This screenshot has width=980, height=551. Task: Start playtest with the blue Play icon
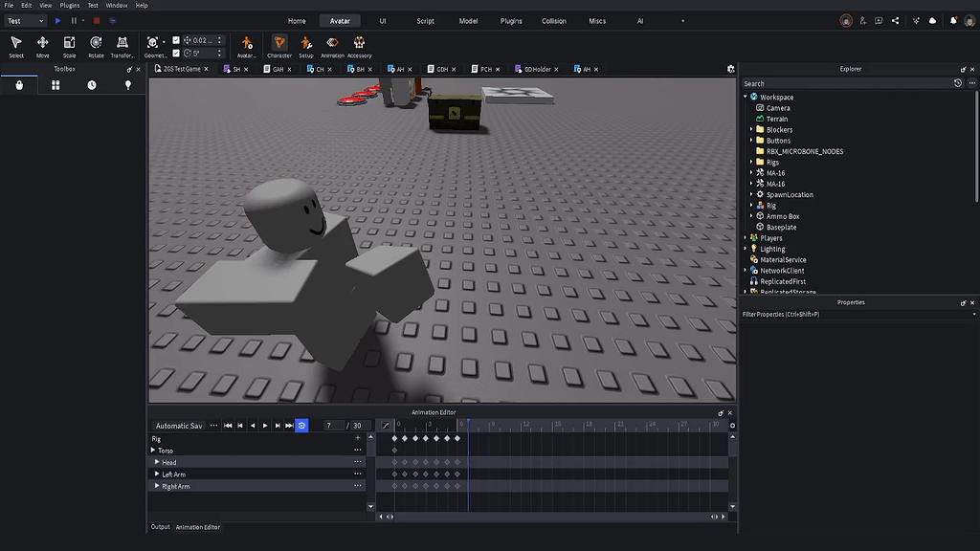point(58,21)
